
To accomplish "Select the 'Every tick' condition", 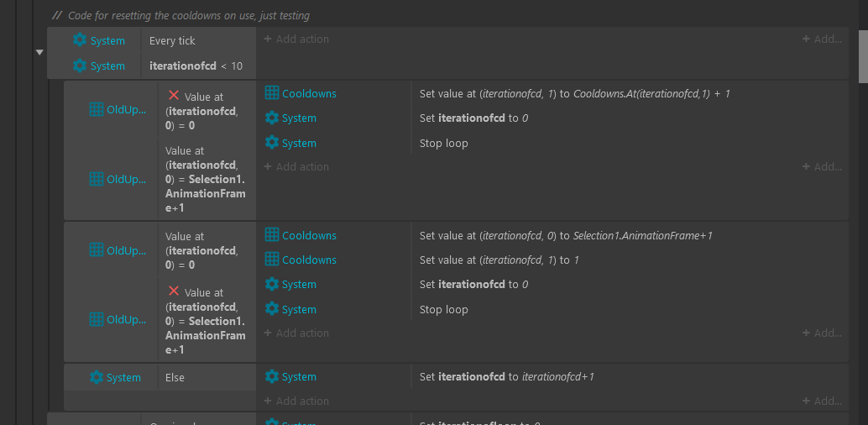I will [172, 40].
